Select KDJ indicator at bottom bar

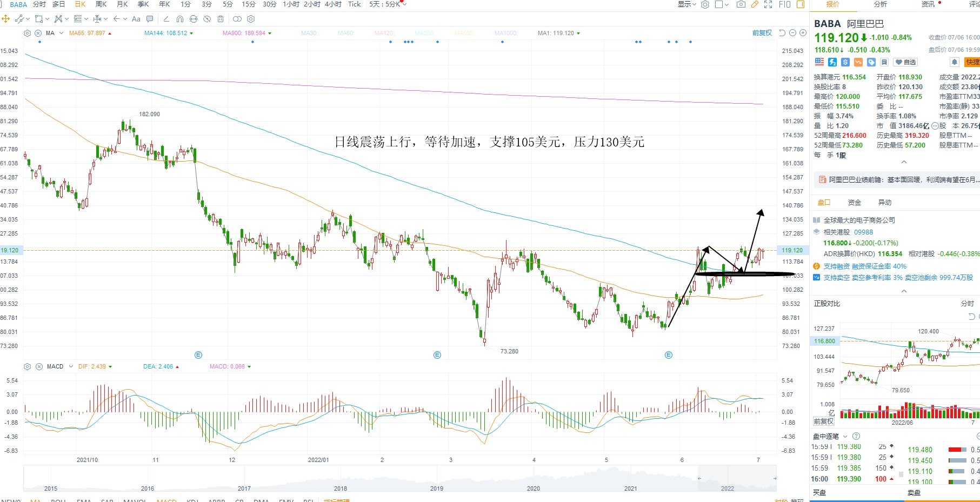[x=192, y=500]
